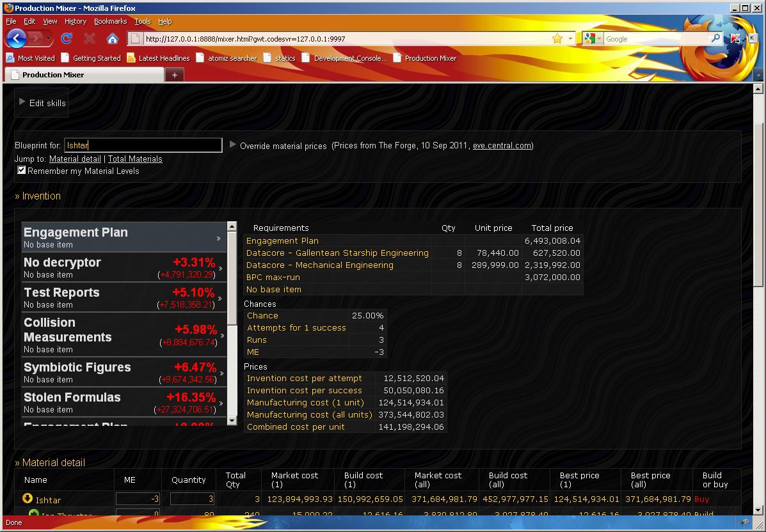Expand the No decryptor option arrow
The image size is (766, 532).
[x=221, y=269]
